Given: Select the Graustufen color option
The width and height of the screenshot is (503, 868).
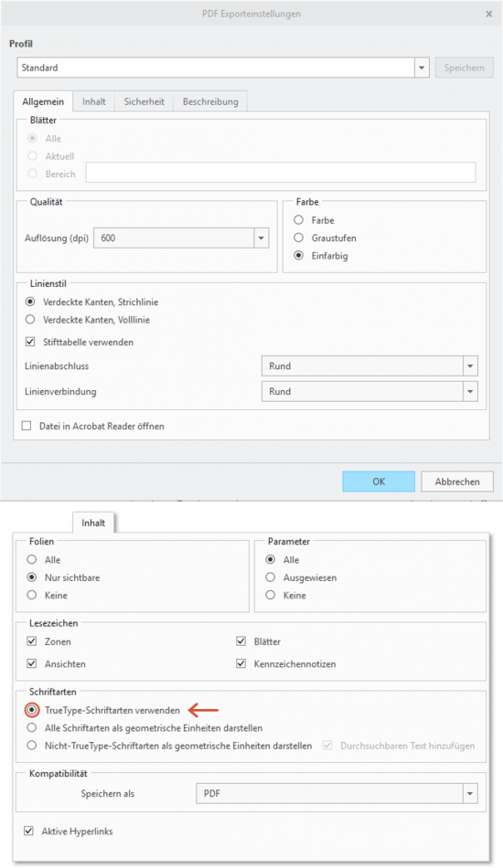Looking at the screenshot, I should [x=298, y=238].
